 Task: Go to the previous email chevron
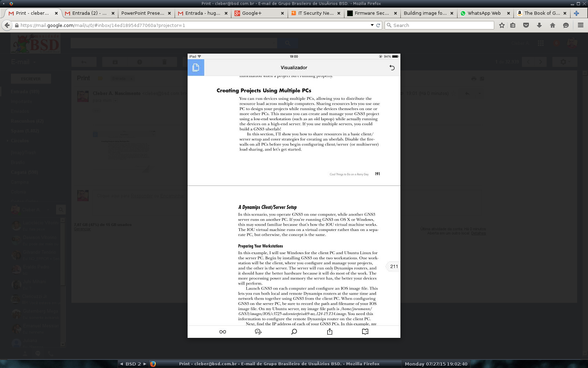(x=528, y=62)
